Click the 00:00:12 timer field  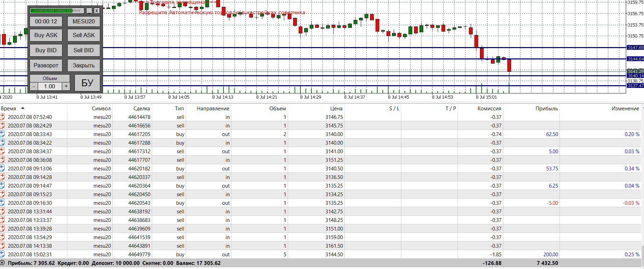point(46,21)
